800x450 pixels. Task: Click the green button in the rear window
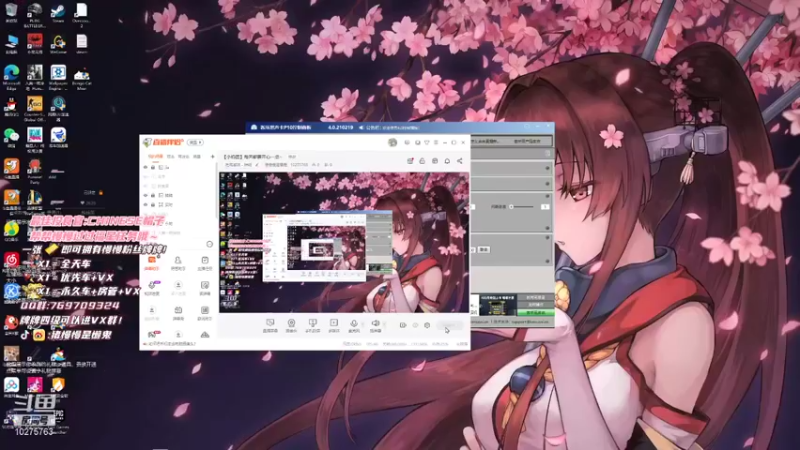535,312
